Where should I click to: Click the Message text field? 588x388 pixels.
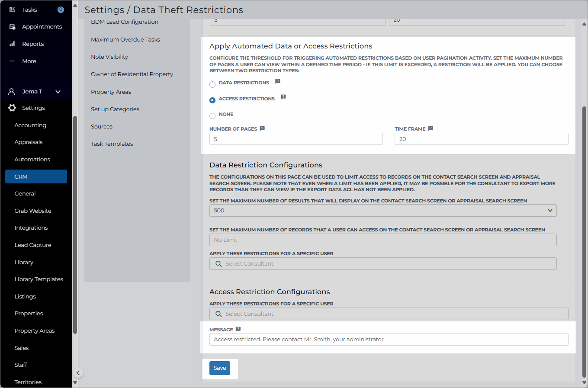click(x=389, y=340)
